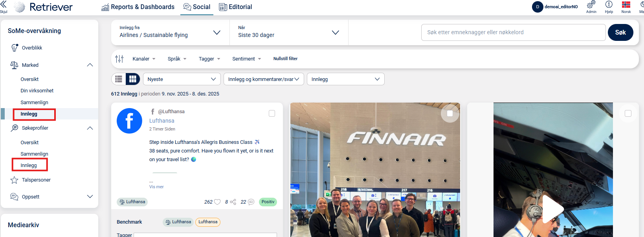Click '2 Timer Siden' timestamp
This screenshot has height=237, width=644.
click(162, 129)
